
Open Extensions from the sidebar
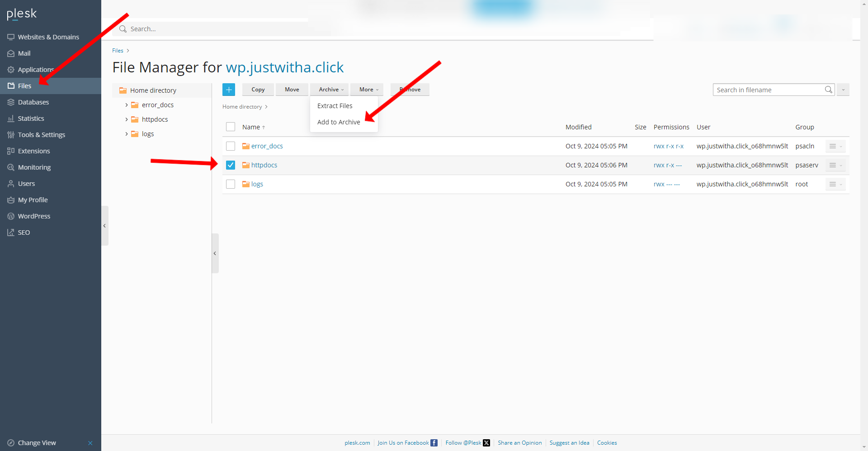tap(33, 151)
